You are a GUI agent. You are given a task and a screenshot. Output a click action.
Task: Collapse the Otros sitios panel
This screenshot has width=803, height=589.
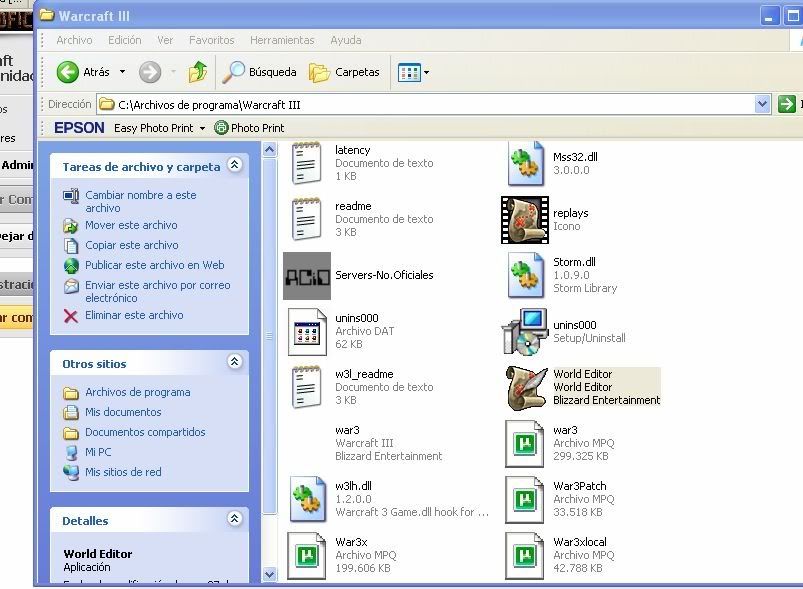235,362
